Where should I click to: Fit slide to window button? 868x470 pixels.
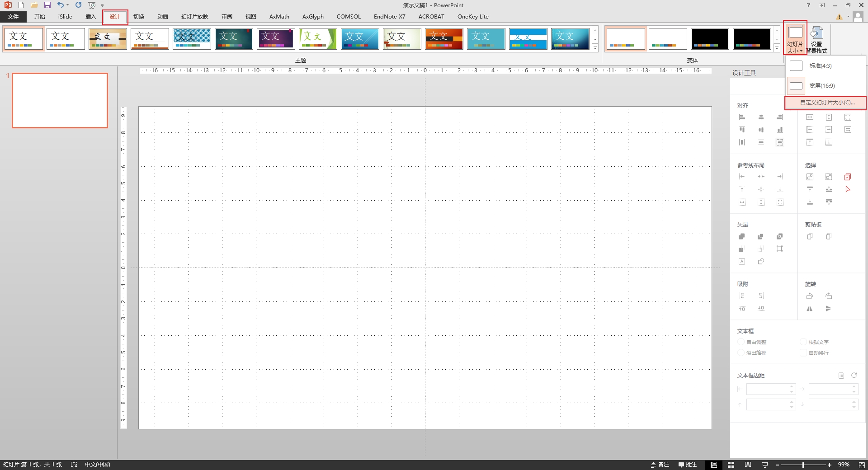[x=862, y=465]
